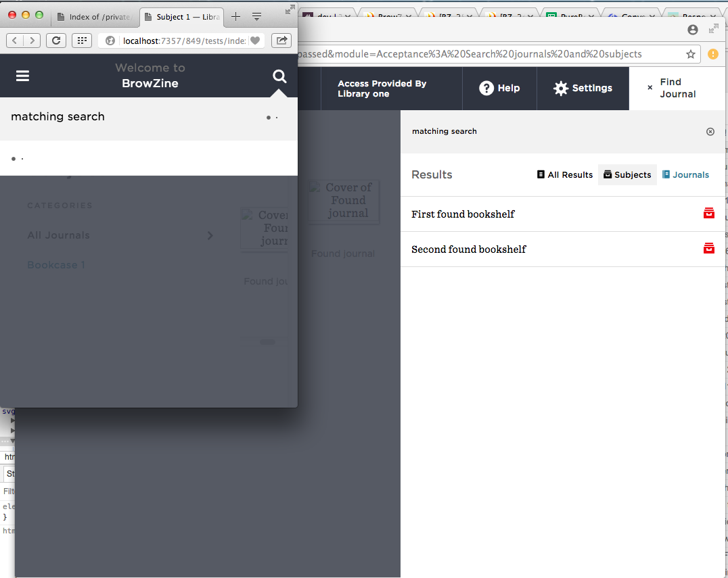
Task: Click the globe site-info icon beside localhost
Action: click(110, 41)
